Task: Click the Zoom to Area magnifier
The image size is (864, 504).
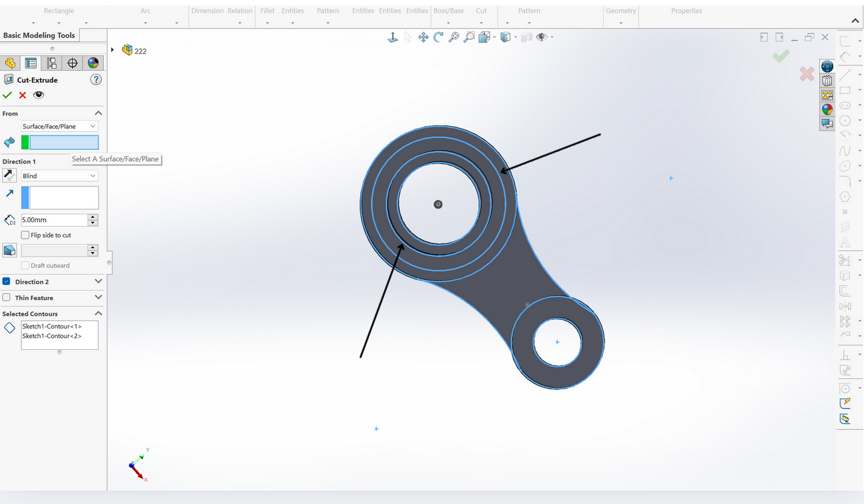Action: pyautogui.click(x=469, y=37)
